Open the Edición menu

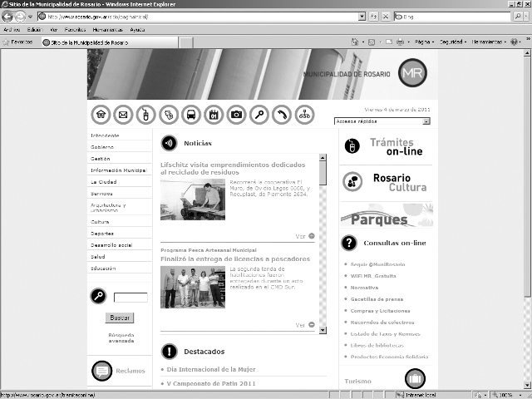pos(35,30)
